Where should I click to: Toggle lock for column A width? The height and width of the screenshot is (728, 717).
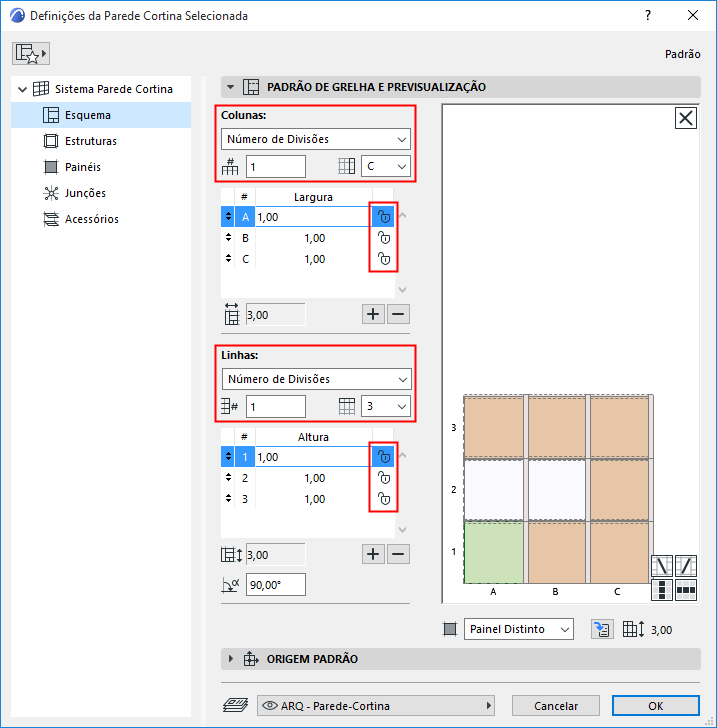point(383,217)
